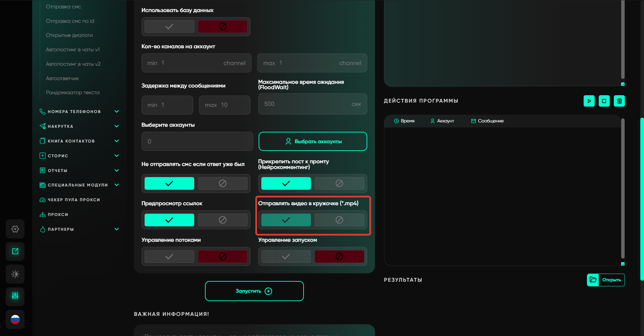The height and width of the screenshot is (336, 644).
Task: Click the program actions log vertical scrollbar
Action: click(623, 188)
